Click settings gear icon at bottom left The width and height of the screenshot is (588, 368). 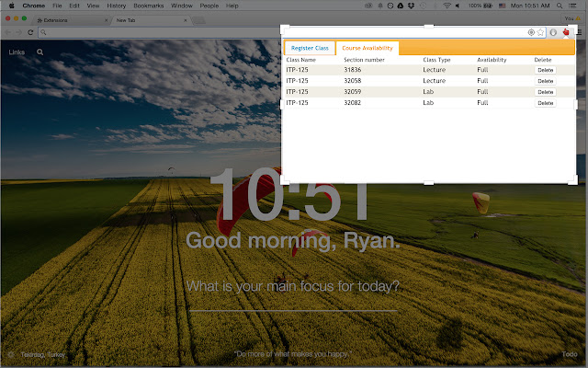(x=11, y=354)
